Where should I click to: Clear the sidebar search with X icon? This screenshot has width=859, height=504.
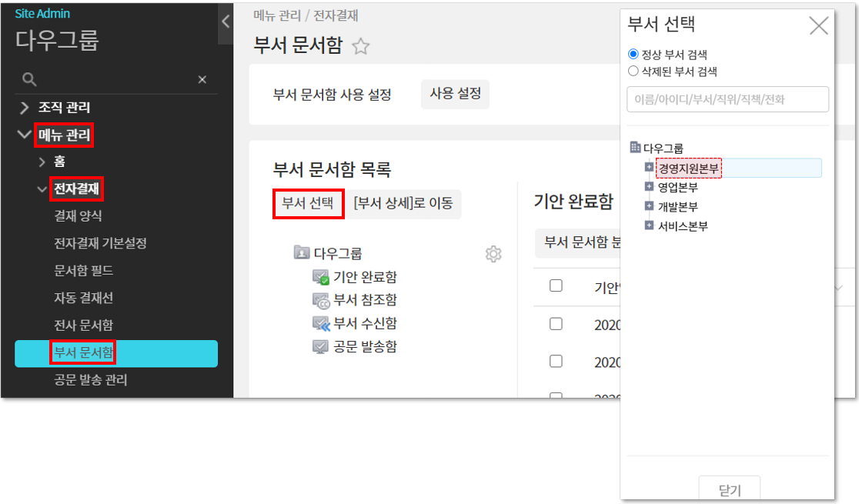coord(202,79)
